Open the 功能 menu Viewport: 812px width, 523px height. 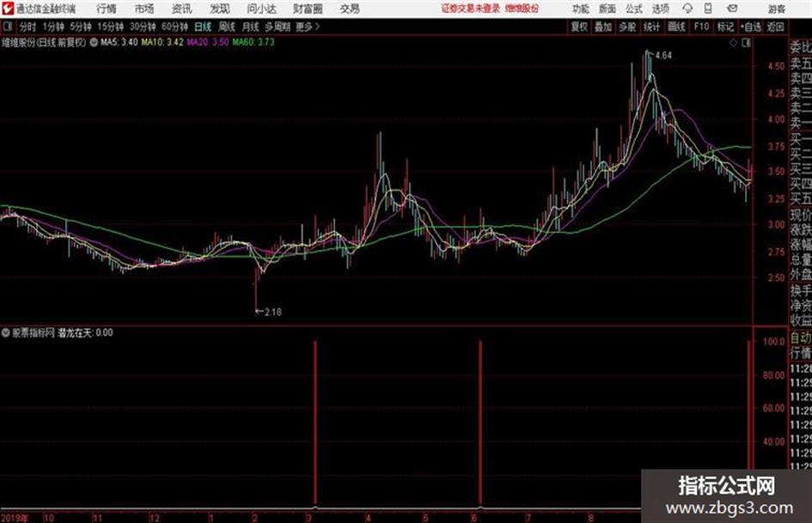click(581, 9)
